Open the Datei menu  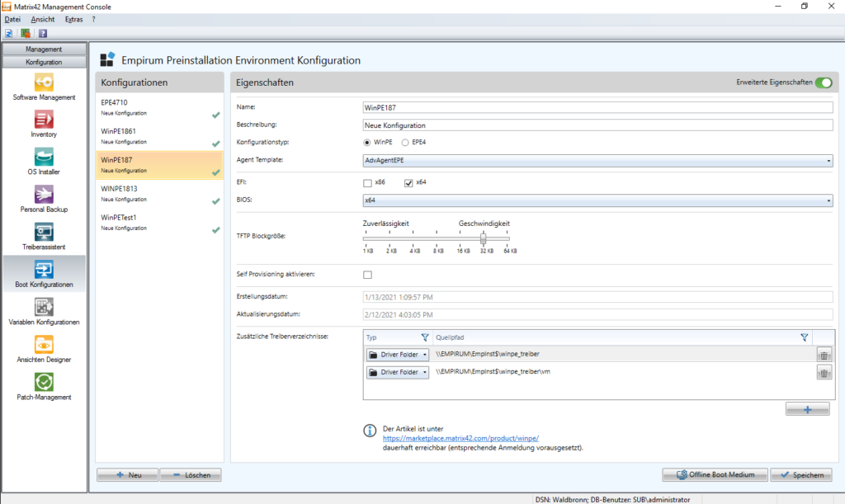point(12,20)
